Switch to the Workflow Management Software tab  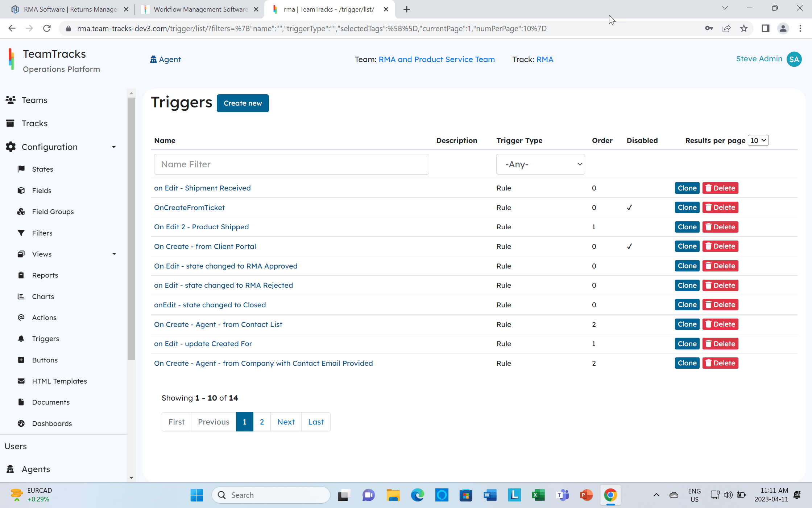(x=200, y=9)
